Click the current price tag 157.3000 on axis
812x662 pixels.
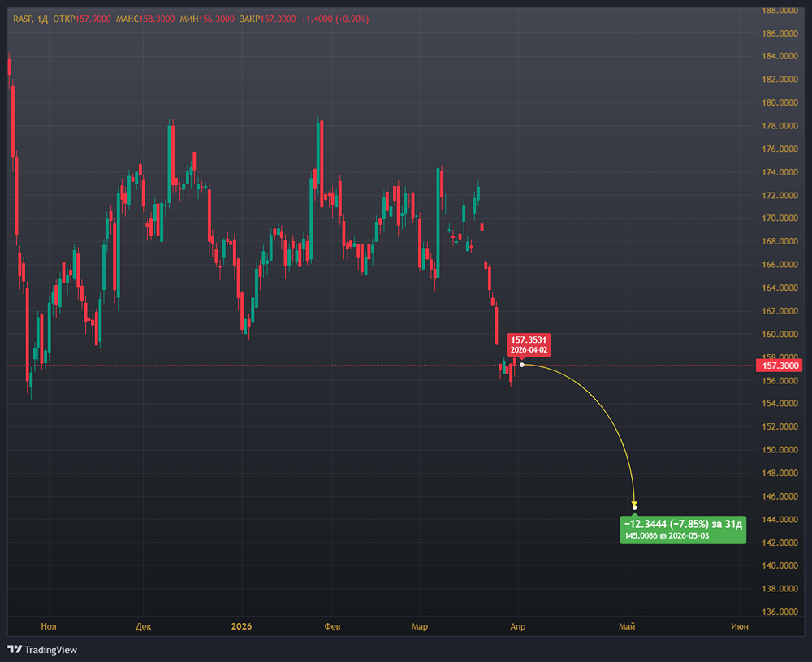tap(780, 366)
